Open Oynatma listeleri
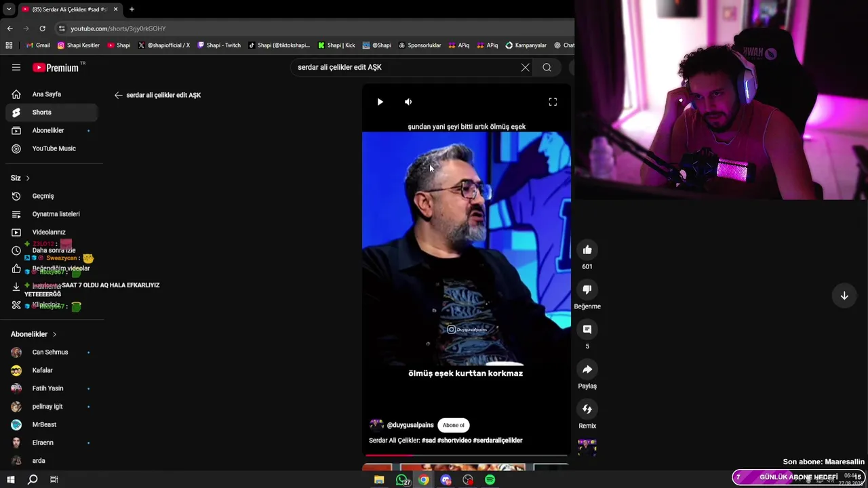 coord(52,214)
